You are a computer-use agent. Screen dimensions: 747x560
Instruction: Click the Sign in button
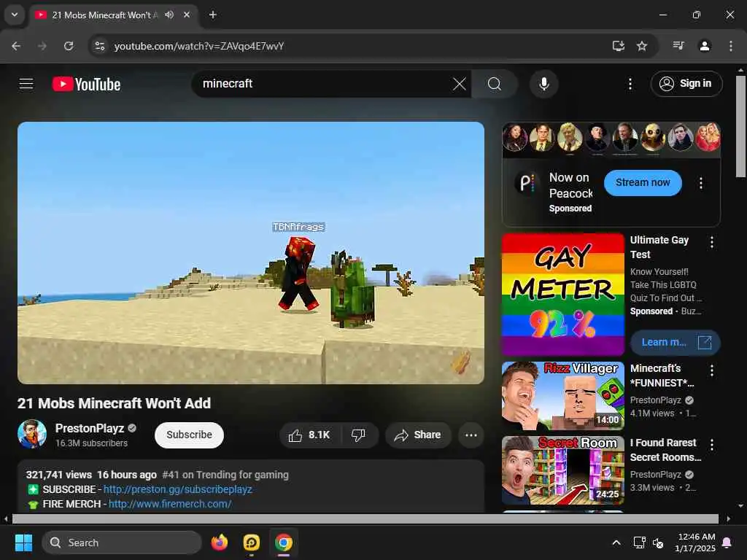coord(686,84)
